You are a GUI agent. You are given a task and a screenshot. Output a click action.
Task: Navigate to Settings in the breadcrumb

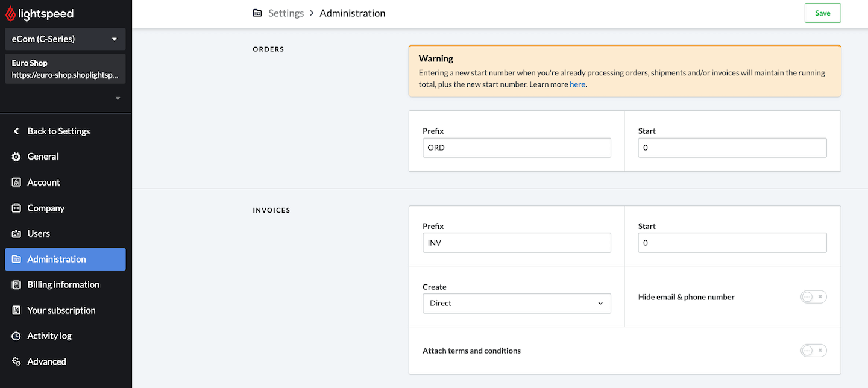(286, 13)
